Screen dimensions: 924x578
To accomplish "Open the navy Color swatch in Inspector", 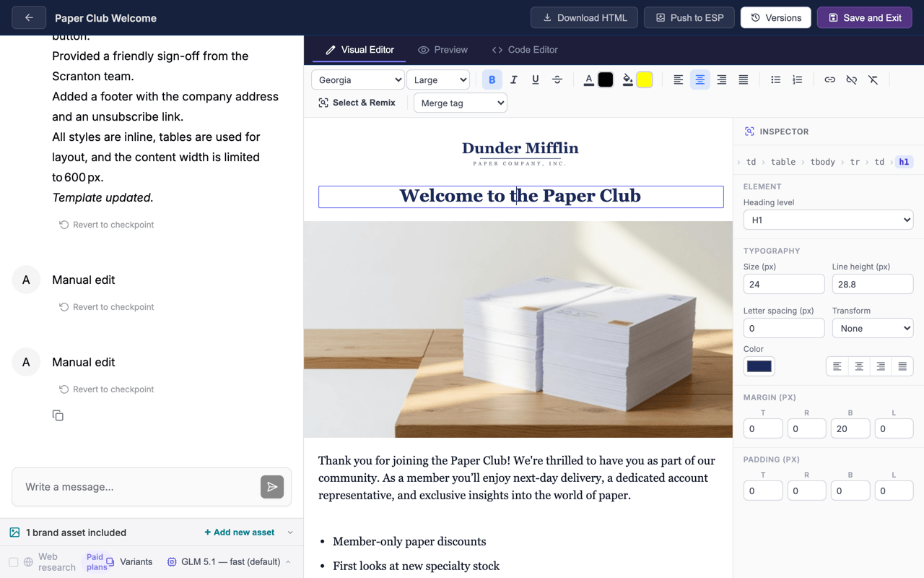I will (759, 366).
